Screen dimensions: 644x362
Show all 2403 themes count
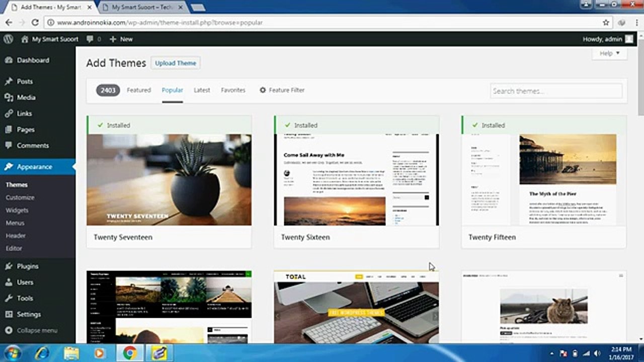coord(108,90)
